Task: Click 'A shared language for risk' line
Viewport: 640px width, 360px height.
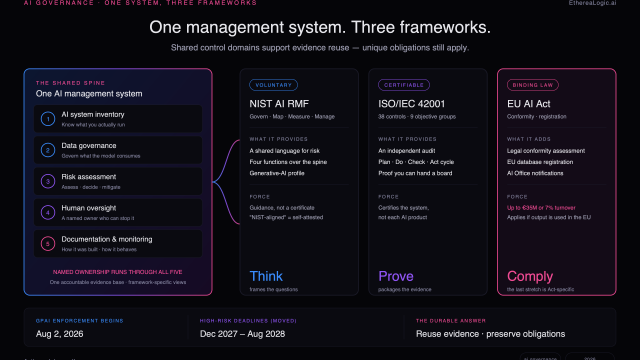Action: tap(284, 151)
